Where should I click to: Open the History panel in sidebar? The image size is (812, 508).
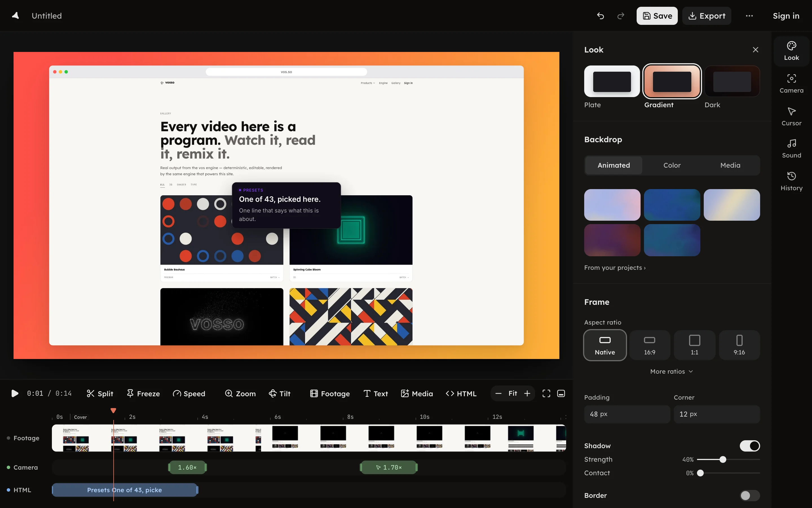click(791, 181)
